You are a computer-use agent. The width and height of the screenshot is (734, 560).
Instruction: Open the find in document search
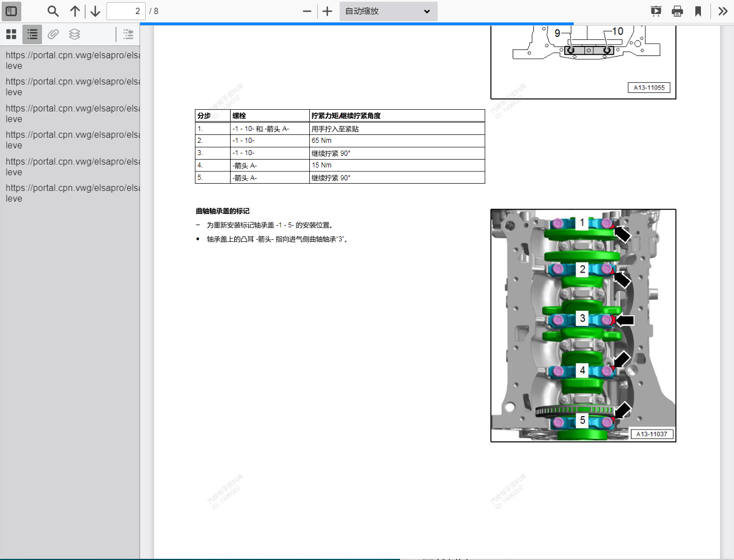click(x=53, y=11)
